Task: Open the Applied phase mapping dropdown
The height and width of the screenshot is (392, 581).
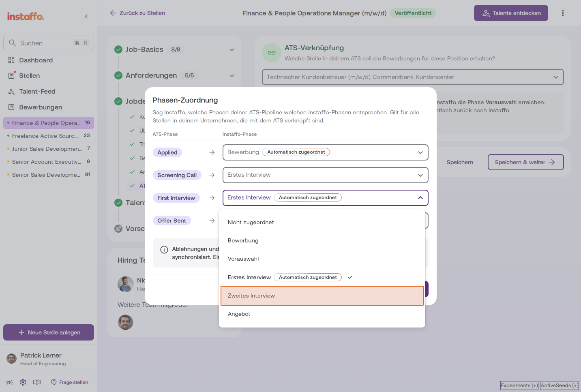Action: pyautogui.click(x=325, y=152)
